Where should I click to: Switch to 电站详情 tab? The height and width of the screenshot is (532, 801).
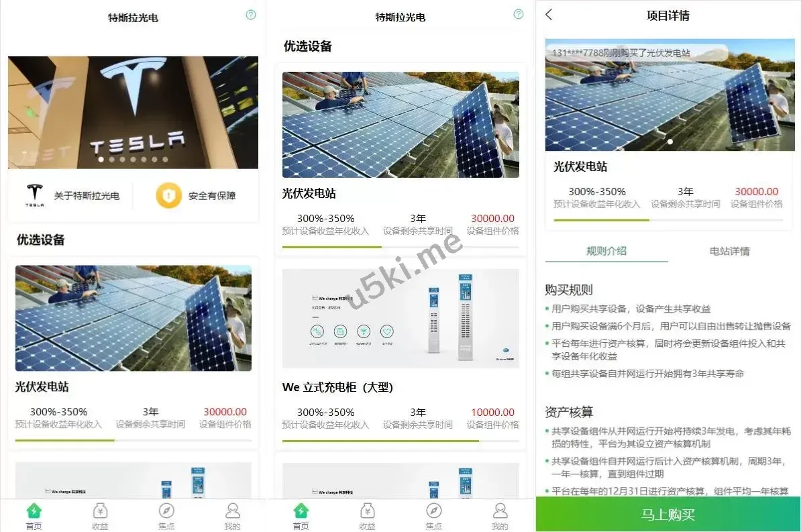click(x=729, y=251)
